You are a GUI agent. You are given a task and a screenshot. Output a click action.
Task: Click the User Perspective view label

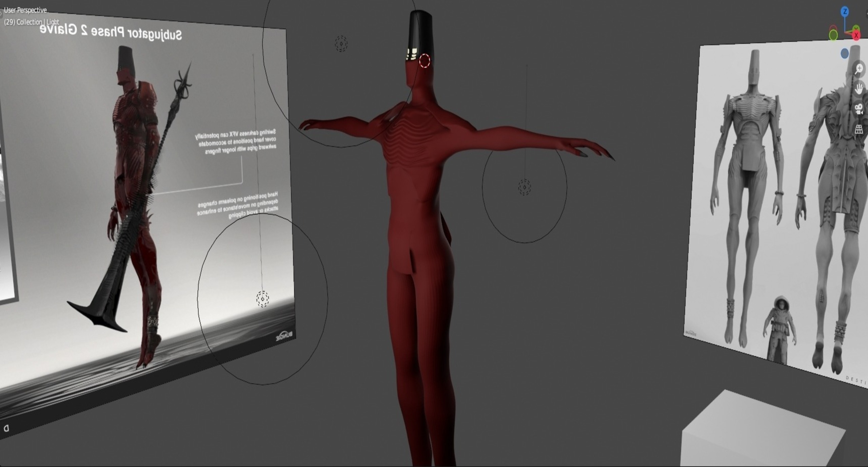(25, 10)
